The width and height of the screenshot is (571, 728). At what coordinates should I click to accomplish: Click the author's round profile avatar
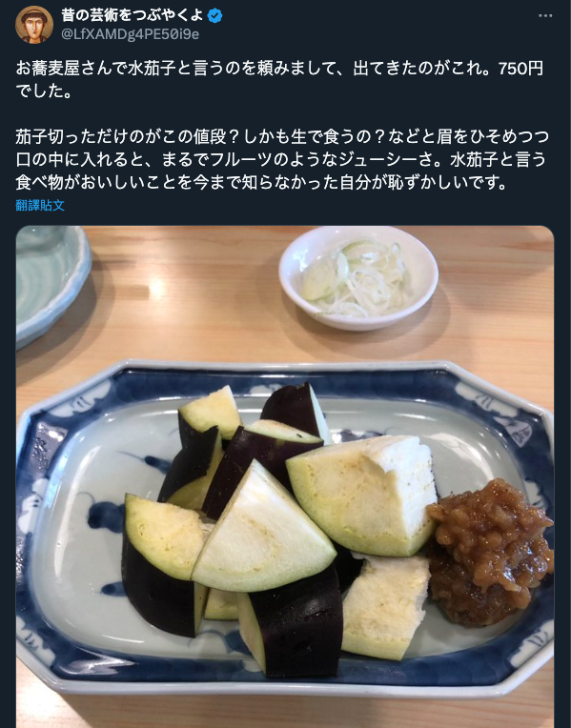point(34,25)
